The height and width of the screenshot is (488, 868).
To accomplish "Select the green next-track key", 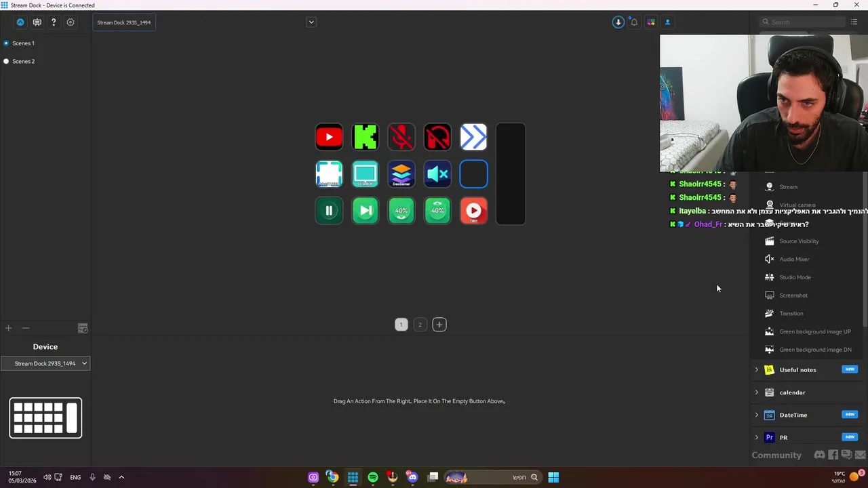I will coord(365,210).
